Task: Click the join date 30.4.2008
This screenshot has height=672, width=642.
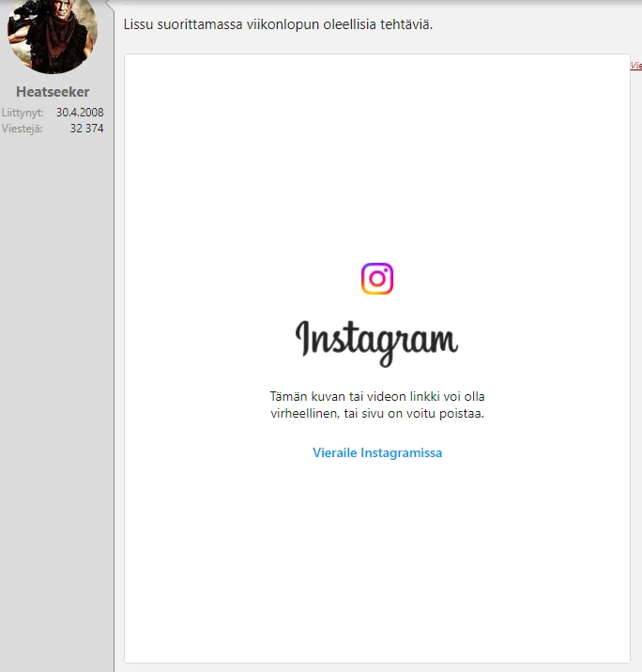Action: tap(80, 113)
